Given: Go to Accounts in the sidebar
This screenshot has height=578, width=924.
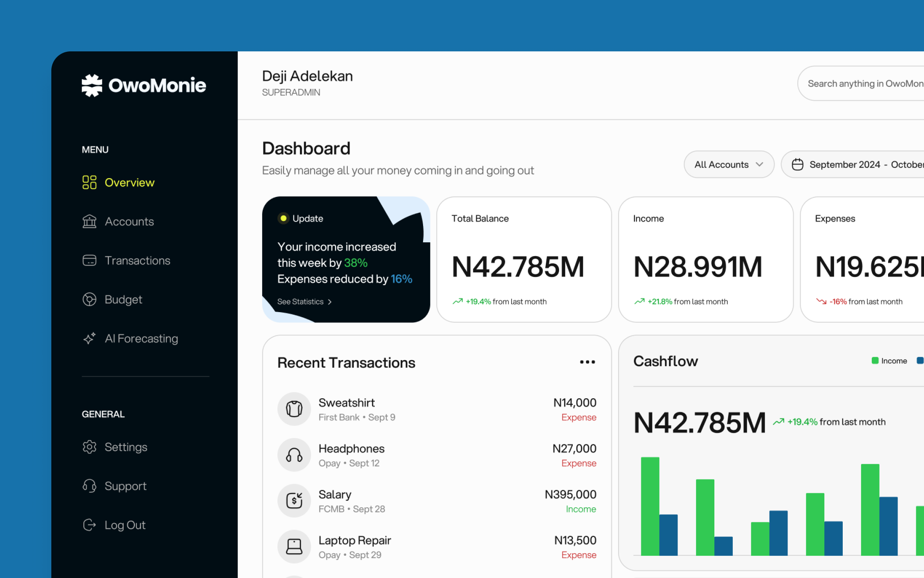Looking at the screenshot, I should (118, 221).
